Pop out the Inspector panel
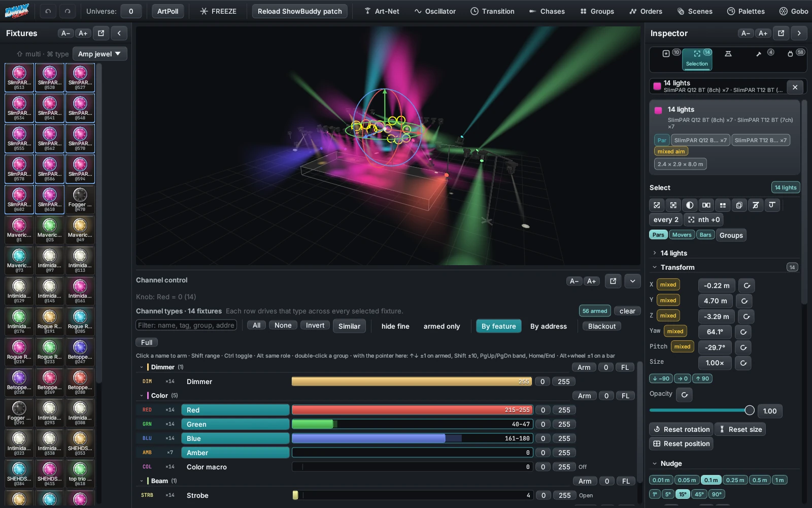 click(781, 33)
